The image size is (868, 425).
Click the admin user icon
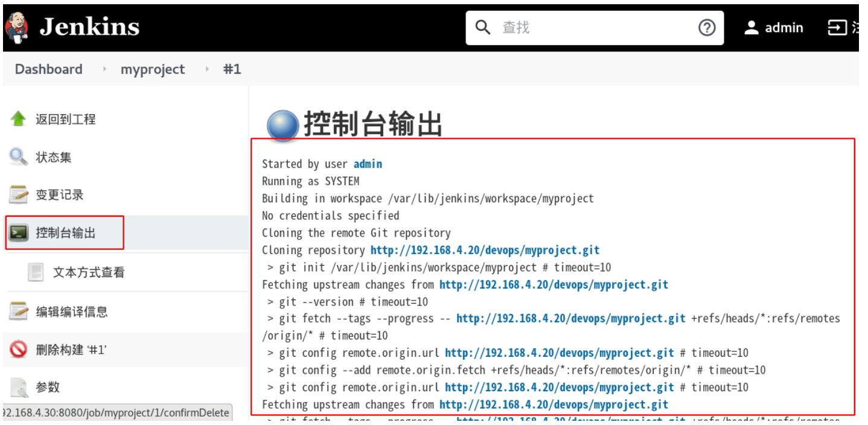[752, 28]
